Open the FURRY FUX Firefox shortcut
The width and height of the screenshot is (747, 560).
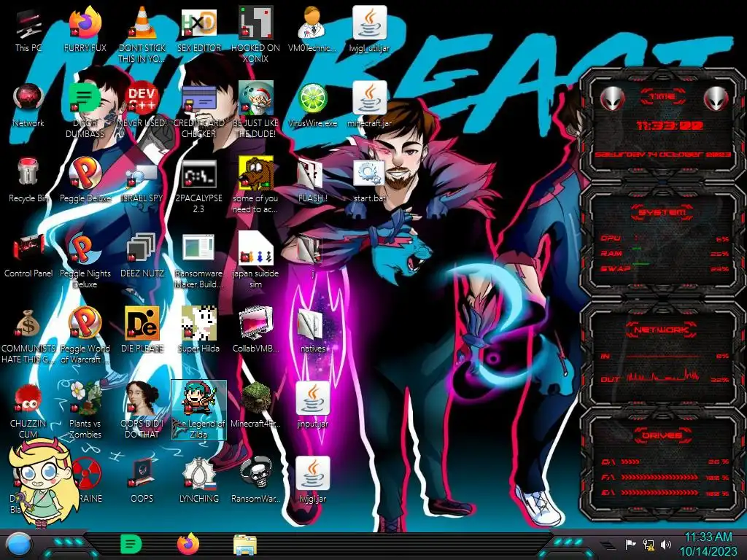pyautogui.click(x=85, y=29)
